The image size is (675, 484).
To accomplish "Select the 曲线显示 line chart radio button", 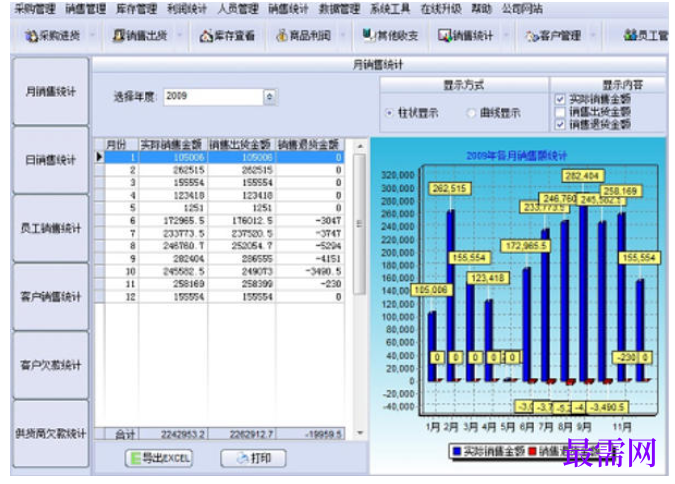I will pyautogui.click(x=471, y=113).
